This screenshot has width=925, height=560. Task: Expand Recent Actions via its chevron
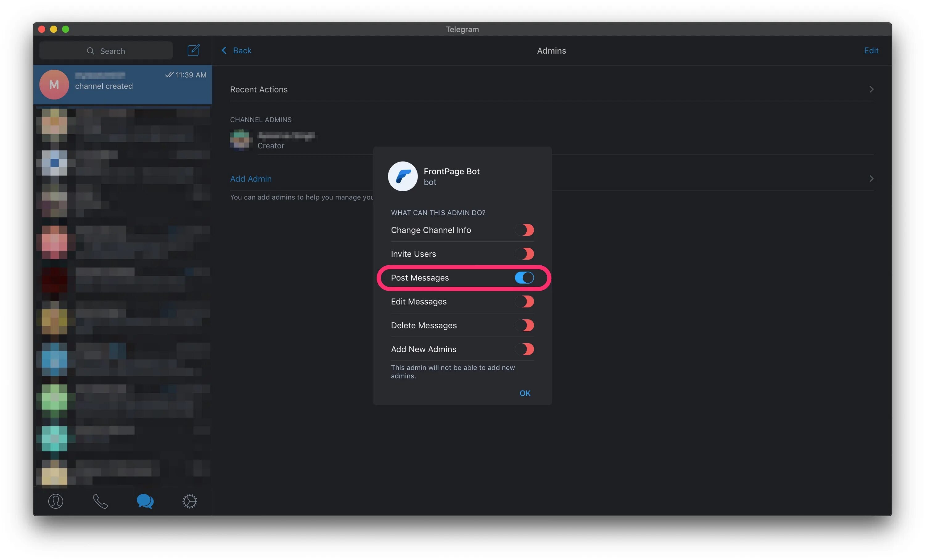point(871,89)
